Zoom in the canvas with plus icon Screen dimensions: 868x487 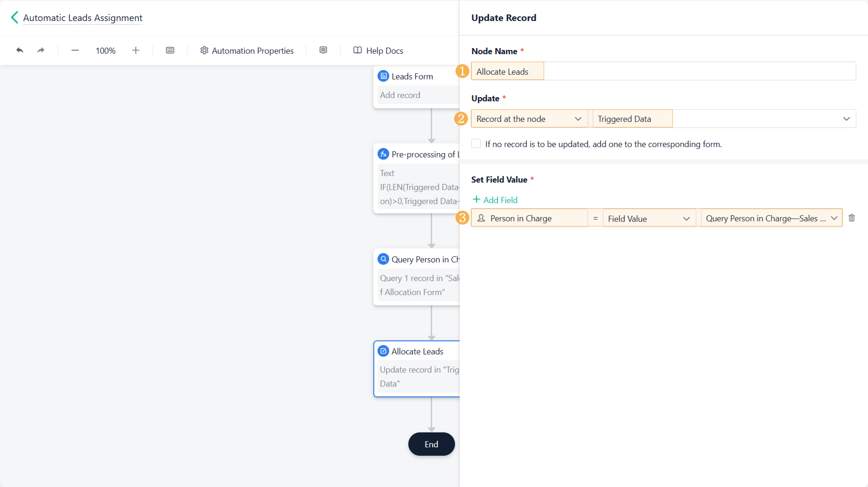click(135, 51)
